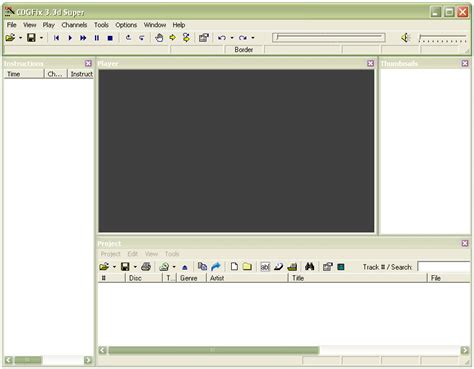Click the Track # / Search input field
Image resolution: width=474 pixels, height=369 pixels.
(x=444, y=267)
